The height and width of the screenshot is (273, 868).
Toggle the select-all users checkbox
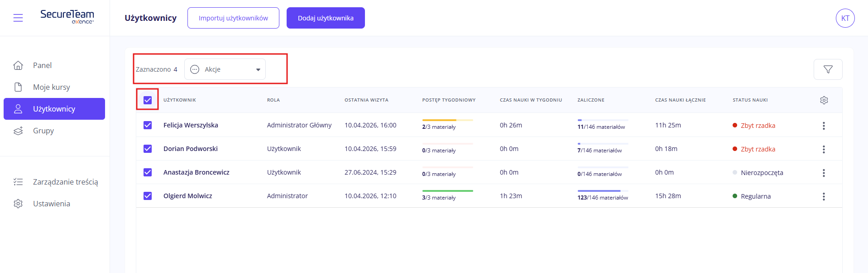[x=148, y=100]
